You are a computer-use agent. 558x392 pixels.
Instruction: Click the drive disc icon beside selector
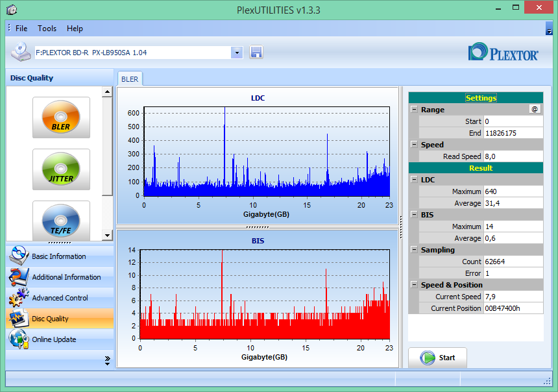pyautogui.click(x=21, y=52)
